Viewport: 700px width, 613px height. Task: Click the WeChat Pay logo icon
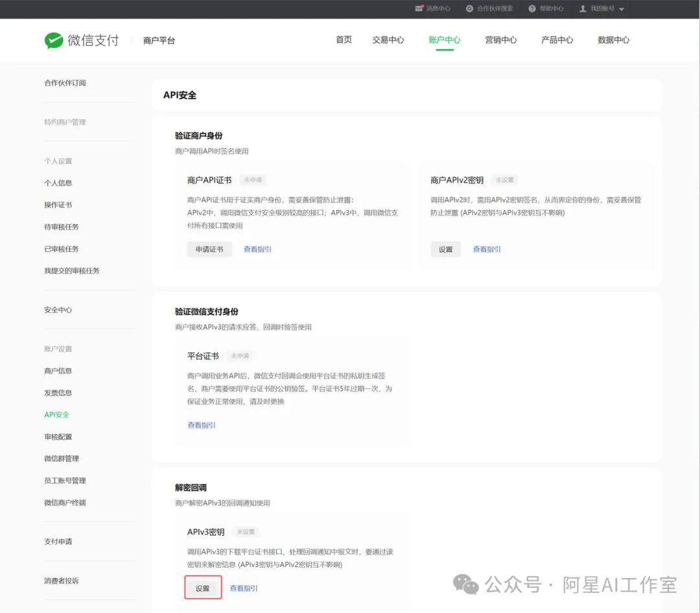54,41
